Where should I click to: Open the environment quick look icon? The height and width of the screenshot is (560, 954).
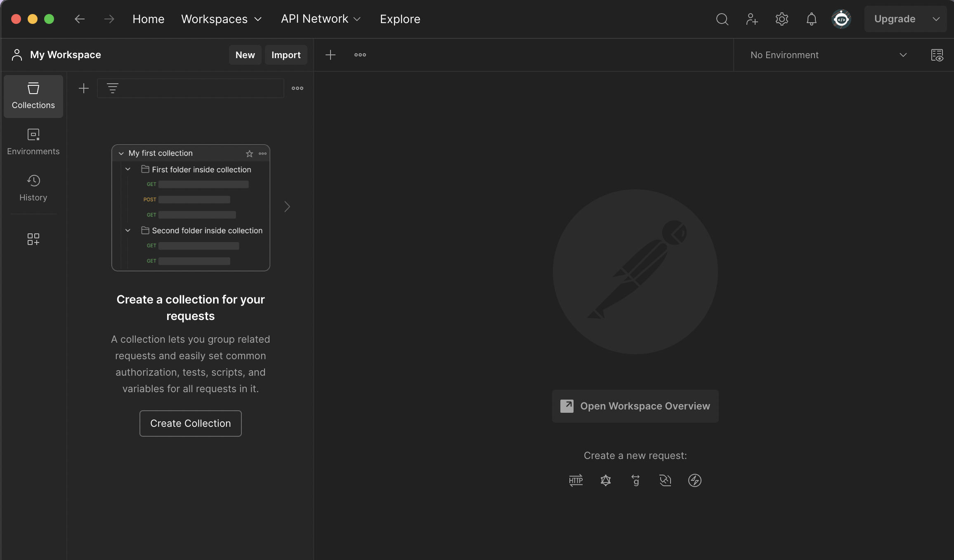[x=937, y=55]
